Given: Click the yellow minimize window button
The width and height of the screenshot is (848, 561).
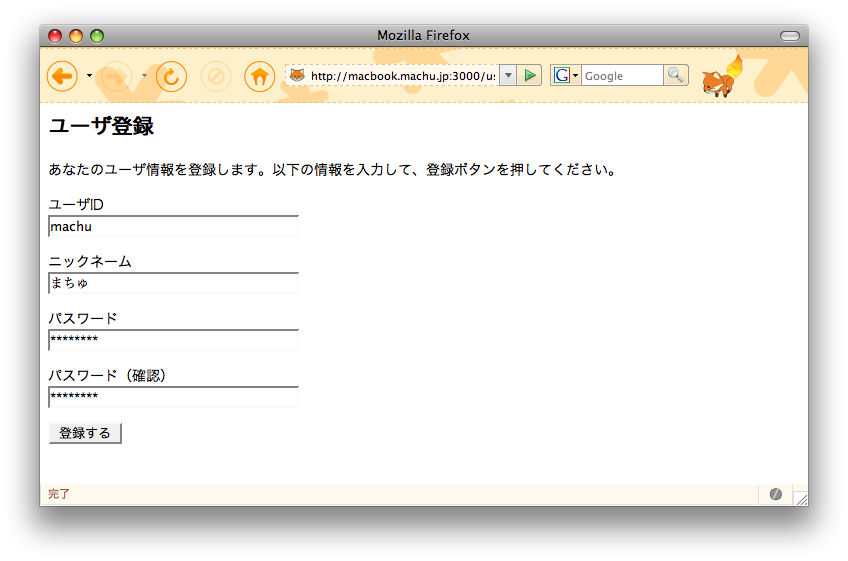Looking at the screenshot, I should click(x=76, y=36).
